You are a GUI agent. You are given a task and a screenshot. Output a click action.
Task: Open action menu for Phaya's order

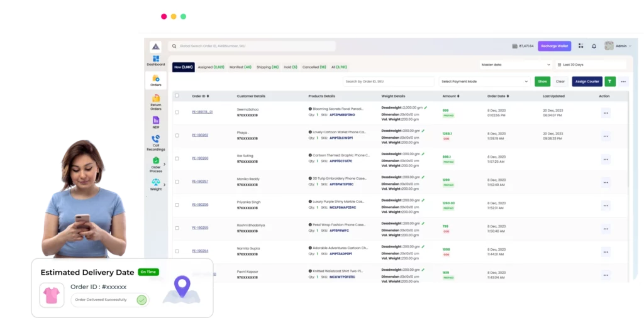click(x=606, y=136)
